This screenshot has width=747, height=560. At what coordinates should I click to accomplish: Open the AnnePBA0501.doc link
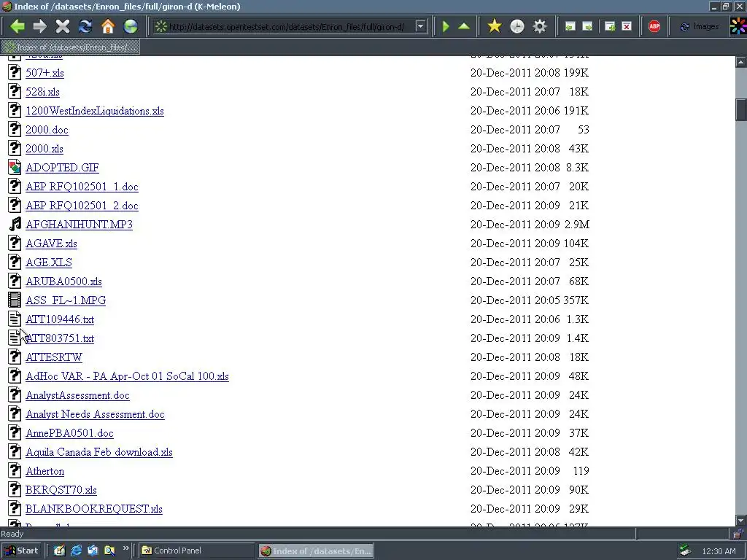click(x=69, y=433)
